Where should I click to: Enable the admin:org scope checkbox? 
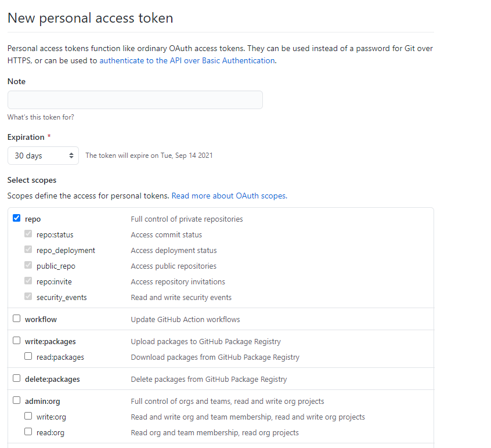pyautogui.click(x=16, y=400)
